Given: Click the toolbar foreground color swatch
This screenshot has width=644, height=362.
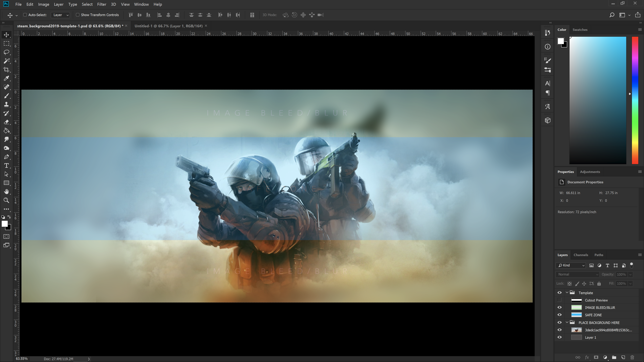Looking at the screenshot, I should 5,224.
